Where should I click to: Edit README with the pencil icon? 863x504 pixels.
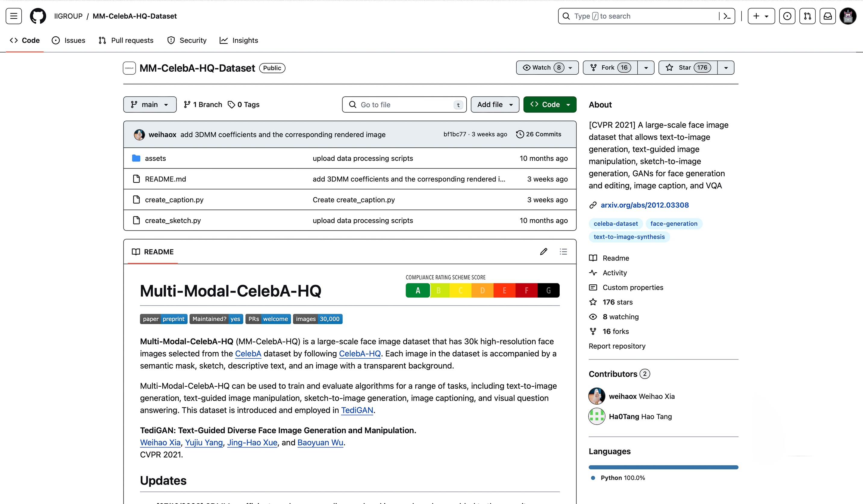coord(543,252)
